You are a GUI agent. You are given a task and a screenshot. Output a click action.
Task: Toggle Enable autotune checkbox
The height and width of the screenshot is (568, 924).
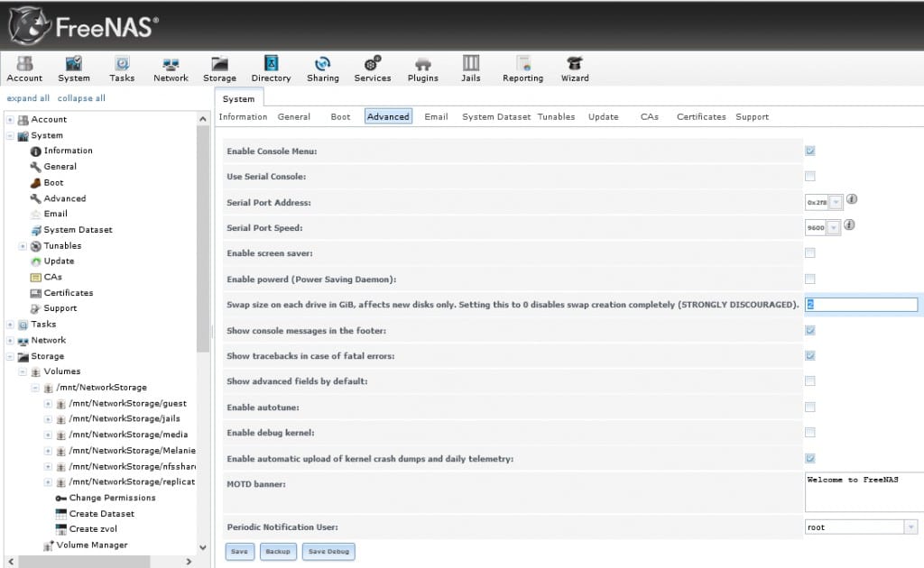click(810, 407)
